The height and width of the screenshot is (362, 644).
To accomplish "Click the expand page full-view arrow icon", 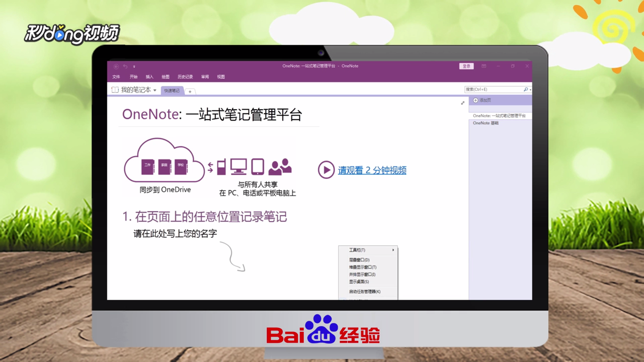I will [463, 103].
